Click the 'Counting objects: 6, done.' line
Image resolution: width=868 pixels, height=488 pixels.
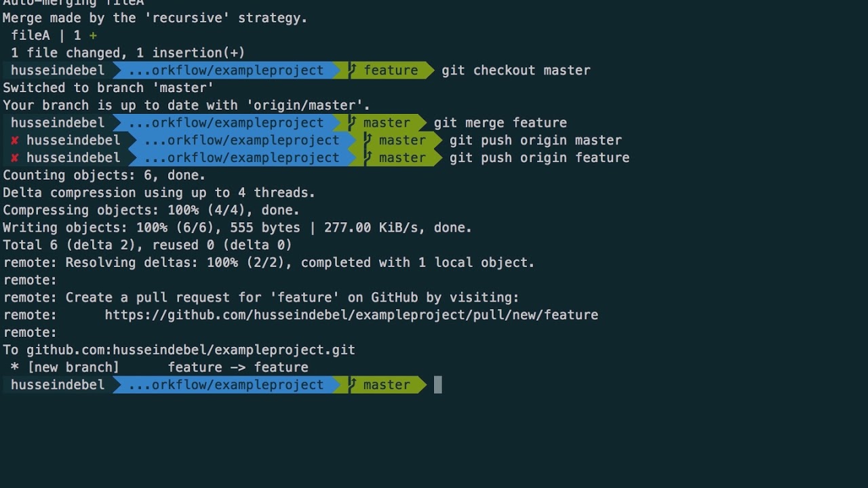pyautogui.click(x=104, y=176)
